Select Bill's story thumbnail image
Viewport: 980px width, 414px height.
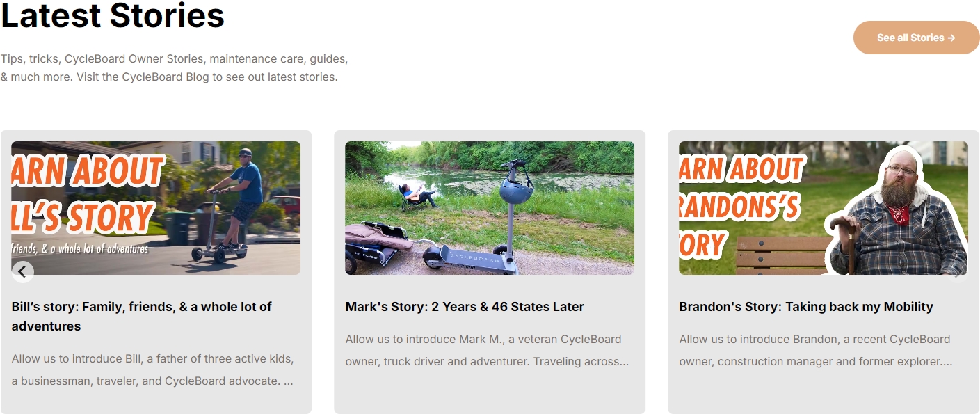click(156, 208)
